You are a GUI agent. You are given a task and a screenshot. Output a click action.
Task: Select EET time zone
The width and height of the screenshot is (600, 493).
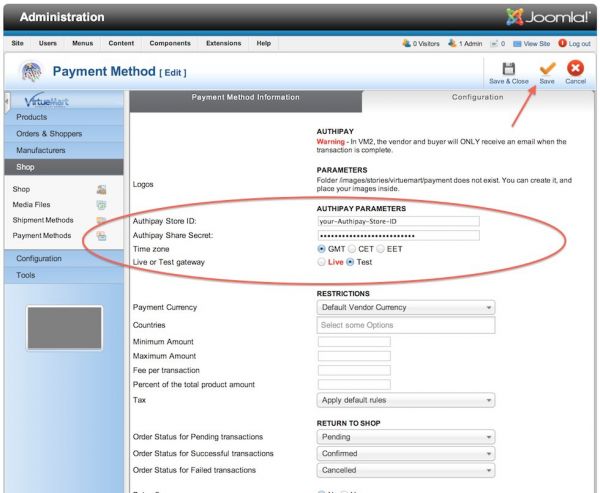(380, 249)
